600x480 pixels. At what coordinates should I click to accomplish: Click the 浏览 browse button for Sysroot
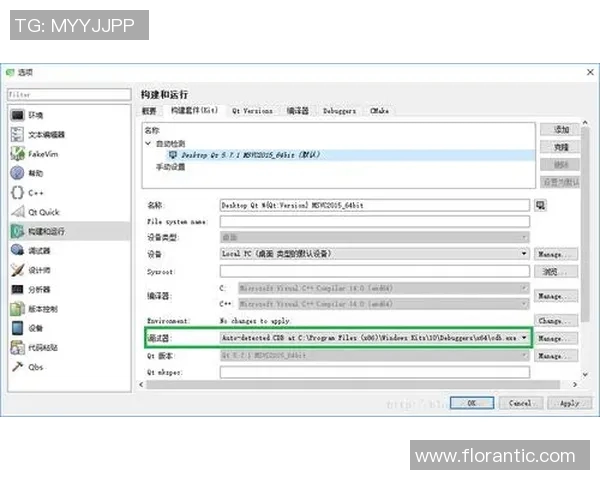(x=556, y=272)
